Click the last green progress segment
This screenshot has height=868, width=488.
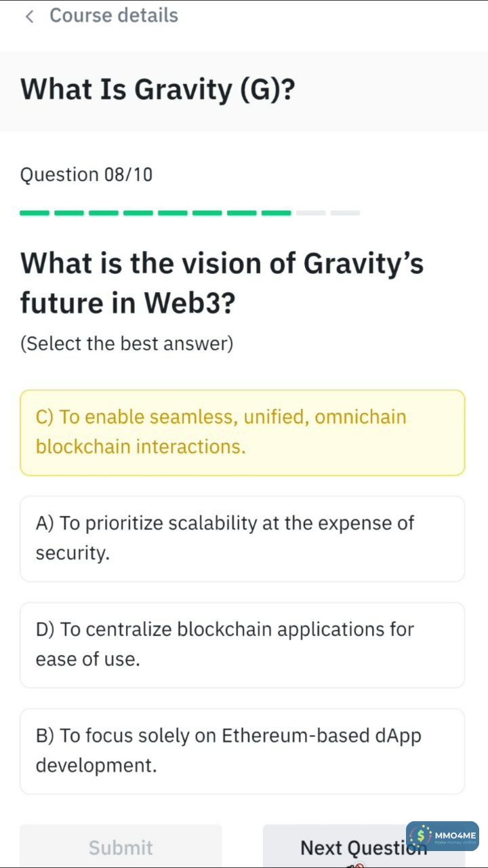pos(277,213)
